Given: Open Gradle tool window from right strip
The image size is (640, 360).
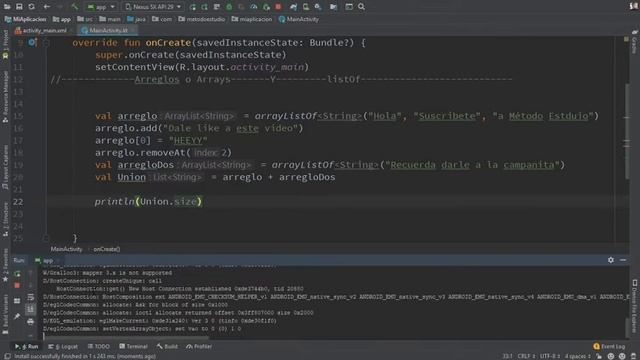Looking at the screenshot, I should point(635,42).
